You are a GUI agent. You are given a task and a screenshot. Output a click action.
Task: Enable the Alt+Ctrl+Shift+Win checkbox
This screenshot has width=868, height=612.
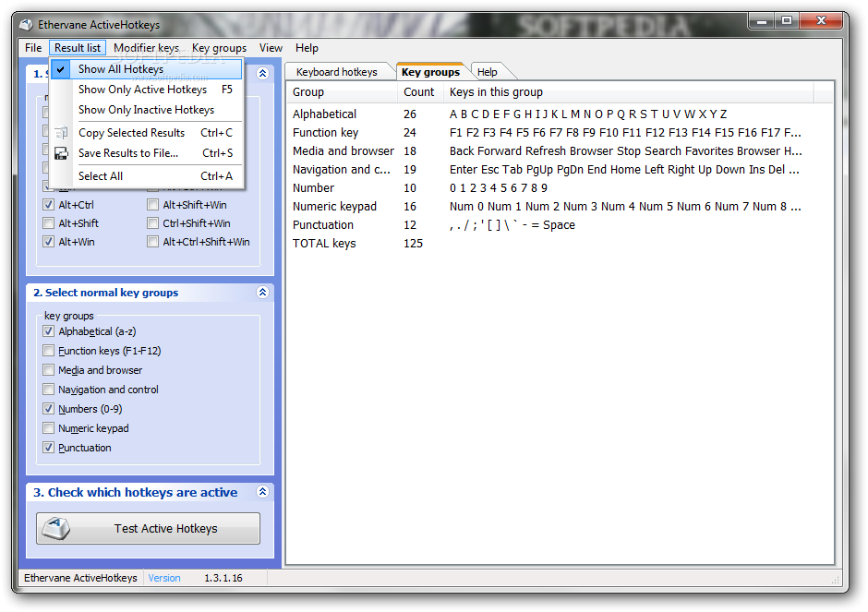tap(152, 242)
